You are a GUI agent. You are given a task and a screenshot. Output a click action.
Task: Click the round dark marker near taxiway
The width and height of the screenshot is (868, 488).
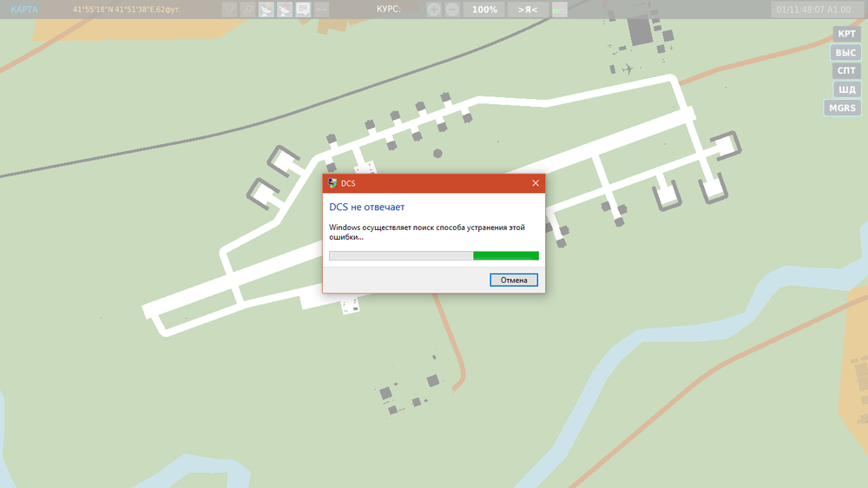tap(437, 154)
